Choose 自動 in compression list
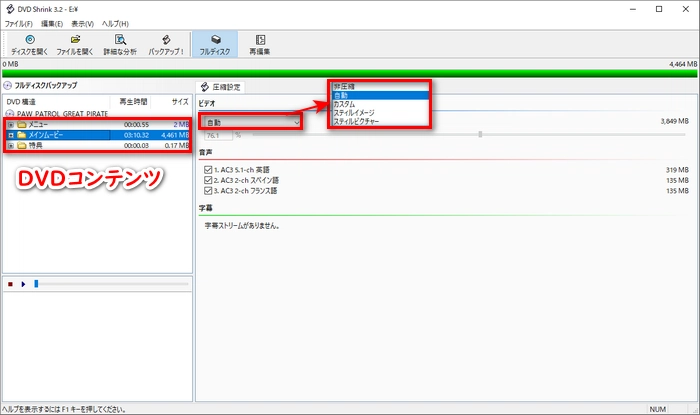 (x=380, y=95)
